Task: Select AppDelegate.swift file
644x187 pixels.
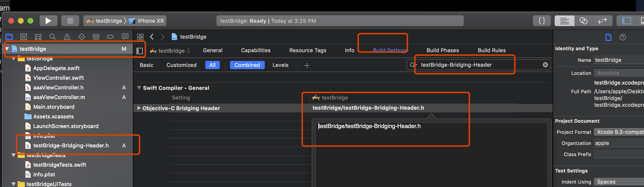Action: coord(56,68)
